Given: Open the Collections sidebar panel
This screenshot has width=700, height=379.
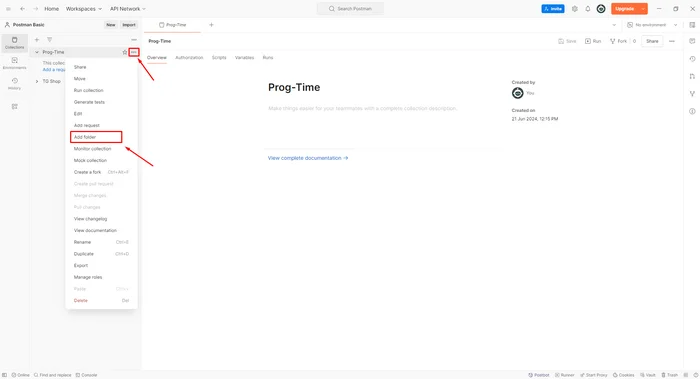Looking at the screenshot, I should (x=14, y=43).
